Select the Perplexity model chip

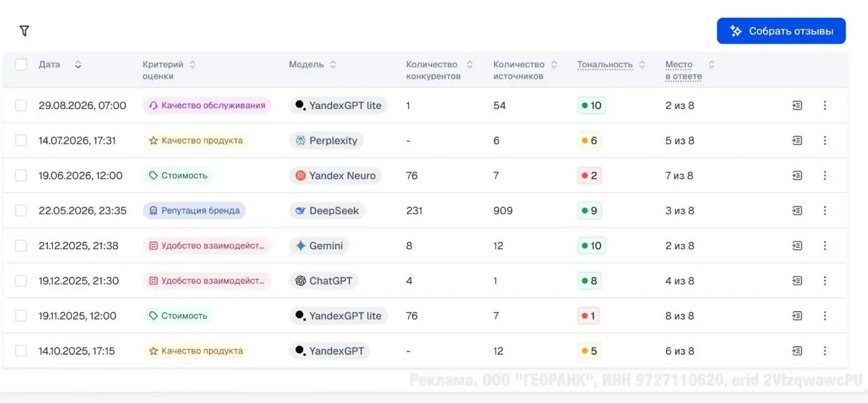tap(326, 140)
